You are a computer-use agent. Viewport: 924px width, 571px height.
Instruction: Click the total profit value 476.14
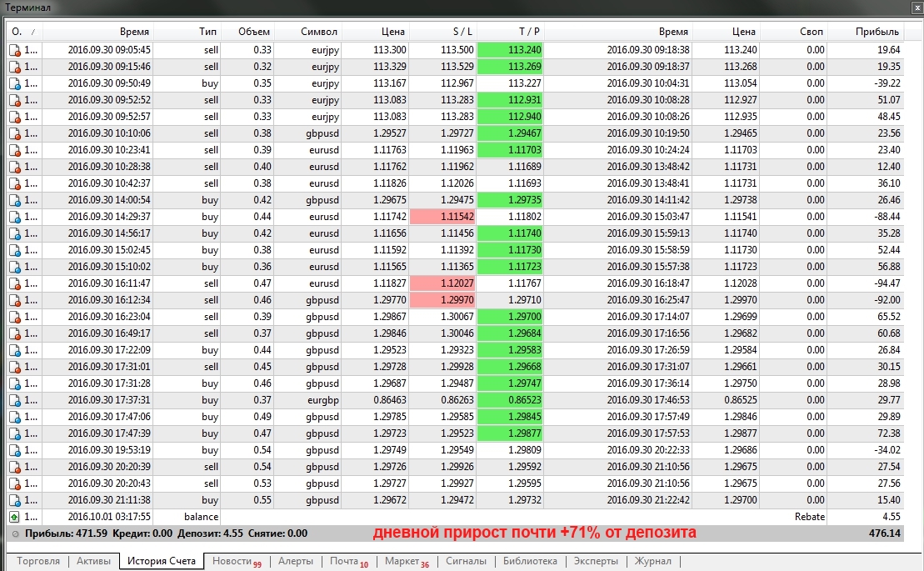pyautogui.click(x=885, y=533)
